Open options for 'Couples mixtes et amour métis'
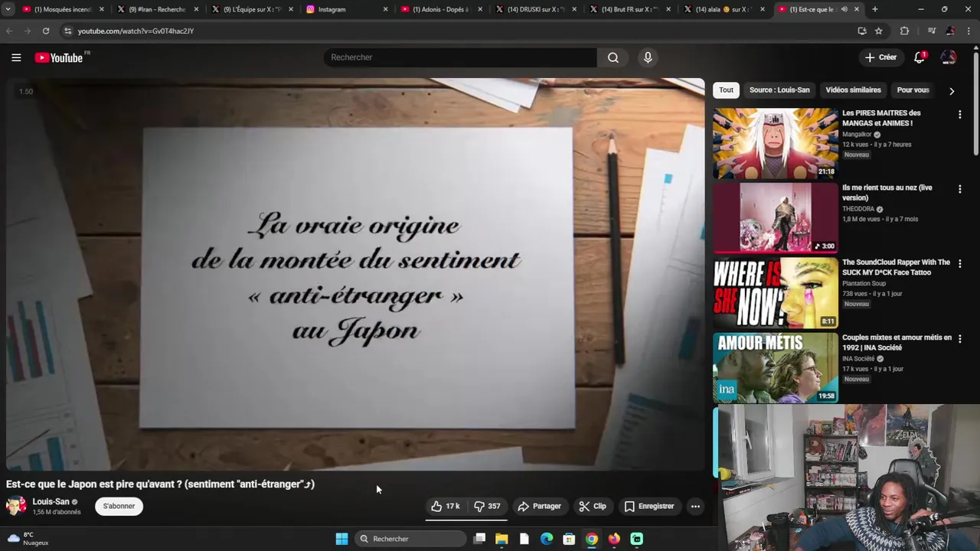The image size is (980, 551). tap(959, 338)
